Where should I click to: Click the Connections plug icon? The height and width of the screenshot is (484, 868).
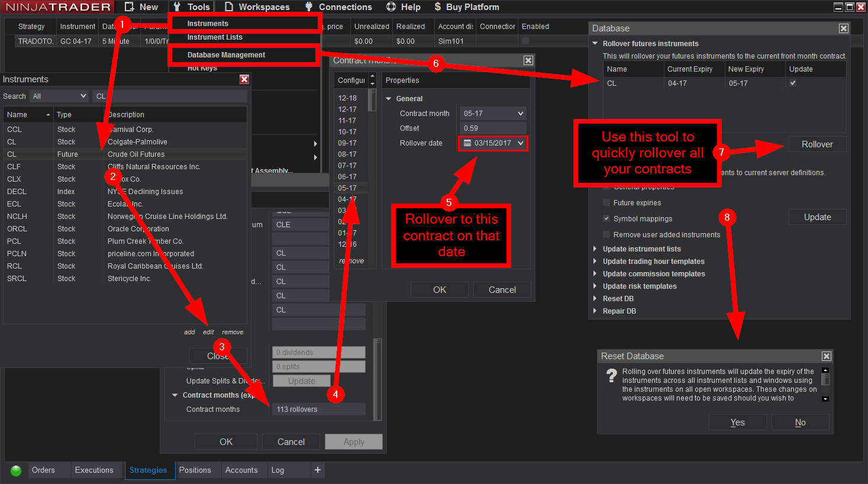[309, 7]
